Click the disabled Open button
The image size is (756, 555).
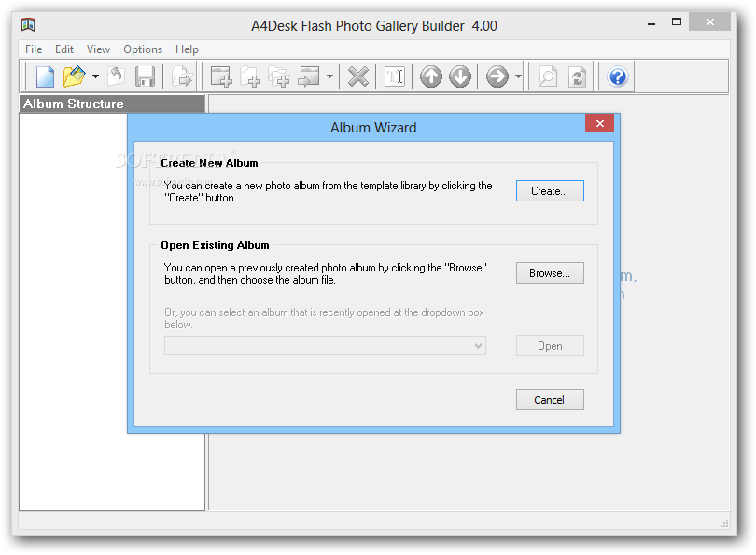[x=550, y=346]
